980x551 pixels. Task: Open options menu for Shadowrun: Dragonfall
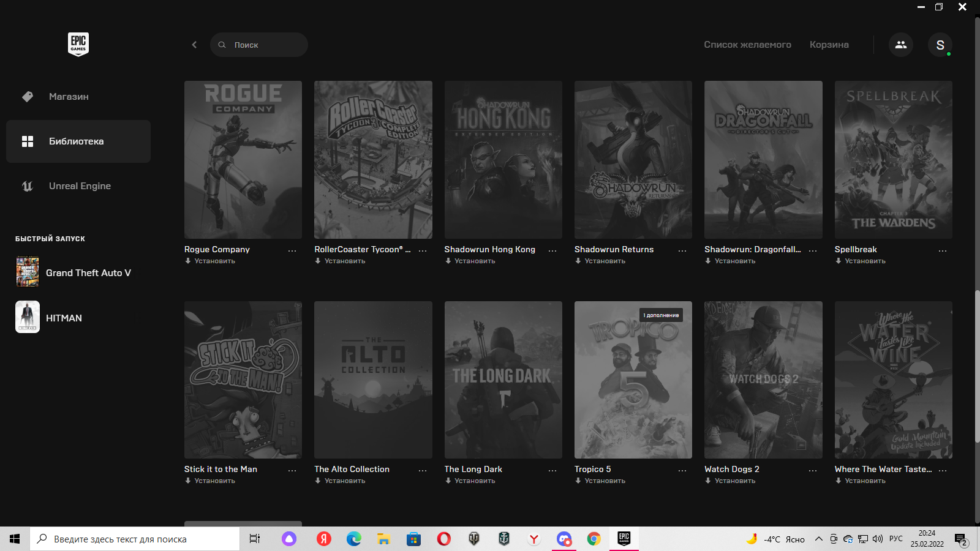tap(813, 250)
